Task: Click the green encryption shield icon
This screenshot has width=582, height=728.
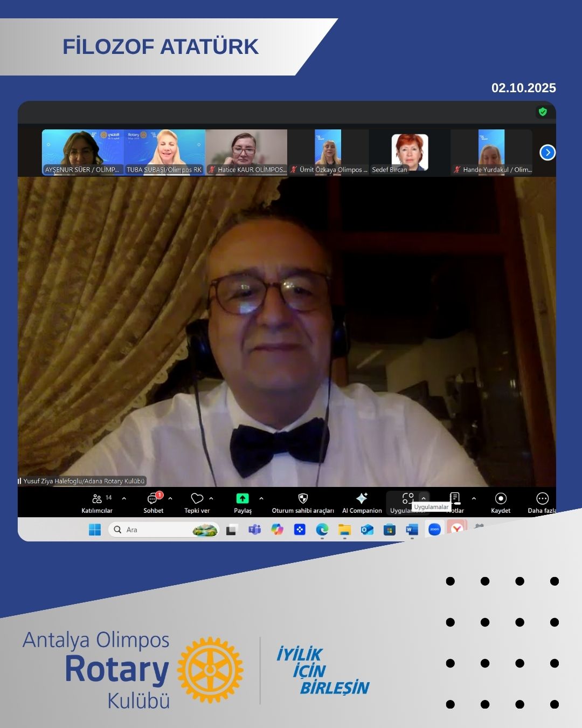Action: tap(543, 112)
